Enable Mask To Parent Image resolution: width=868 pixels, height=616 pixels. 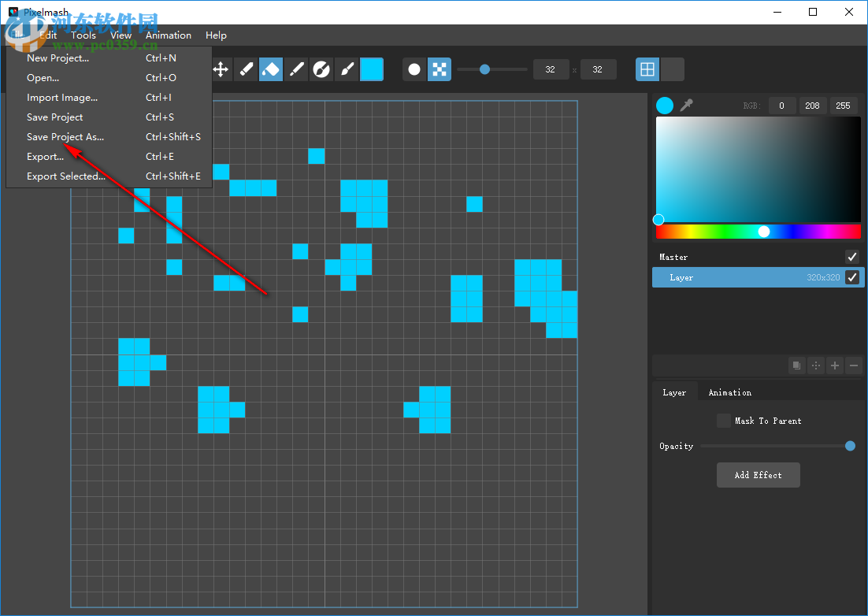tap(724, 420)
